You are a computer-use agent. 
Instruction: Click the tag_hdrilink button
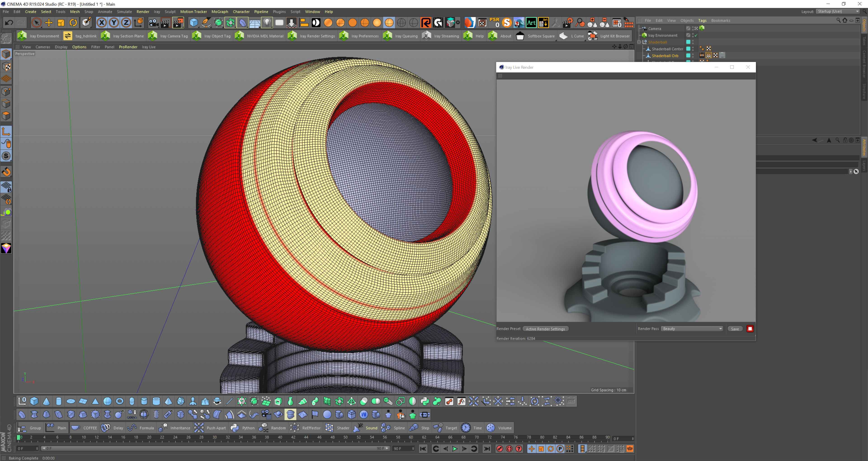click(x=80, y=36)
